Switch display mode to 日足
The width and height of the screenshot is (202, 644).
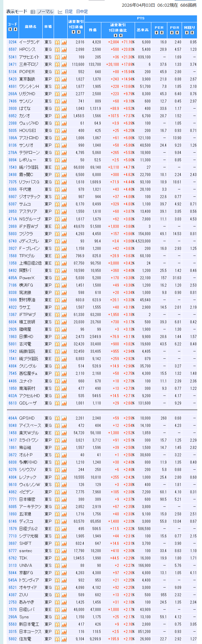[68, 12]
